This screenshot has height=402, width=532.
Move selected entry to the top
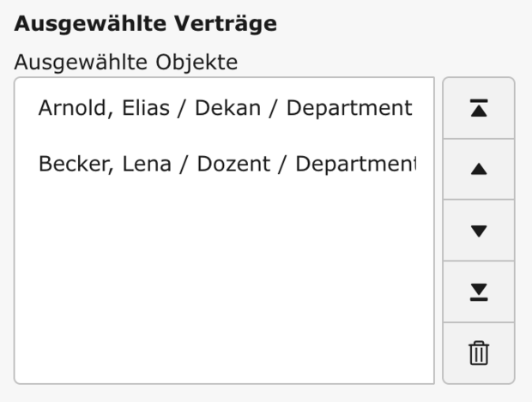(479, 108)
